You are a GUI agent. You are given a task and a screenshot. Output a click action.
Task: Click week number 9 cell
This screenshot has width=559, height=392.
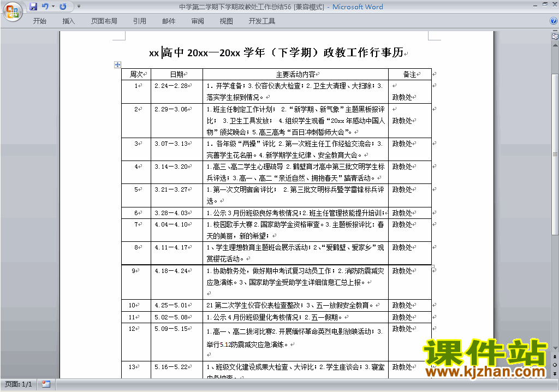click(136, 282)
